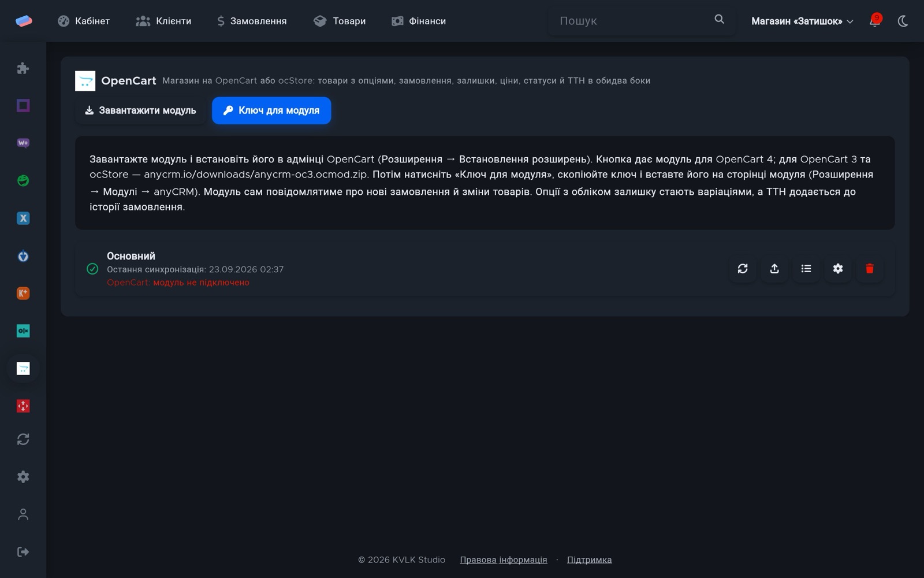Open the synchronization arrows icon in sidebar
924x578 pixels.
point(23,439)
